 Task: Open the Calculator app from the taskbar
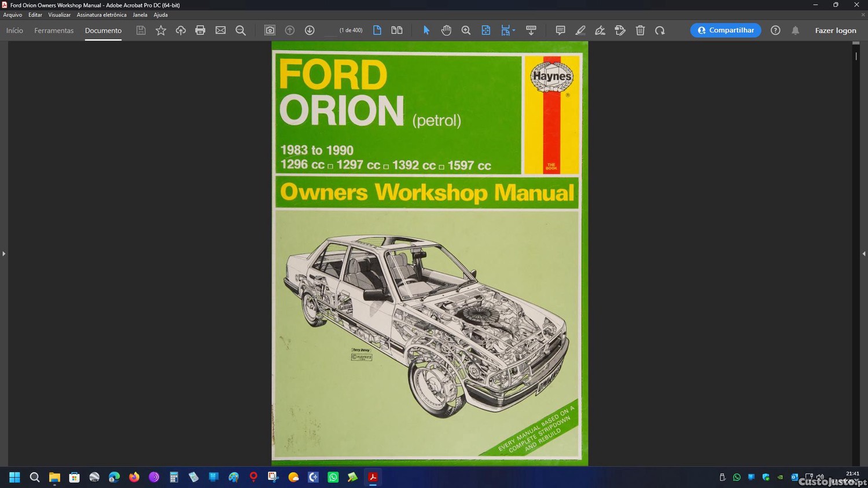point(174,477)
